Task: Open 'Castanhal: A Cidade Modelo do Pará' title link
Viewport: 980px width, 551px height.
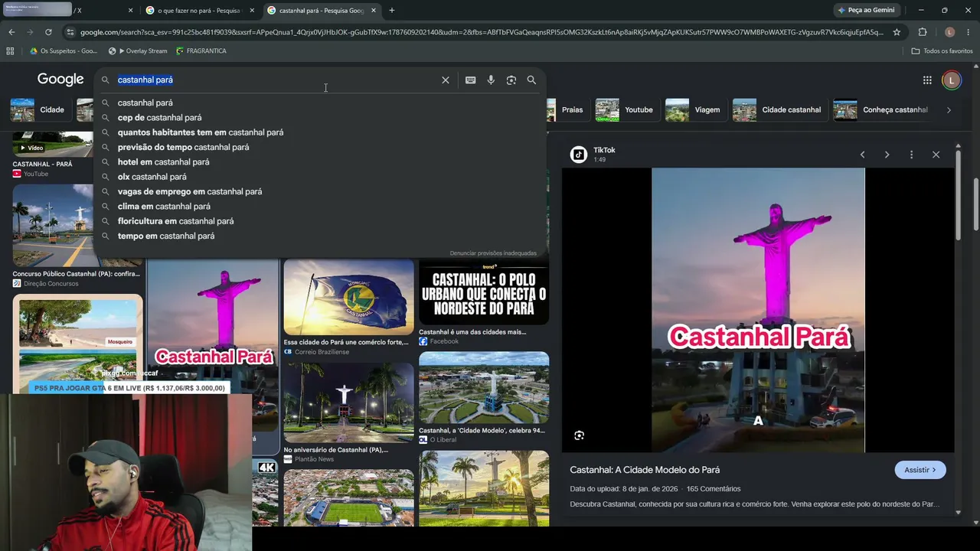Action: pos(645,470)
